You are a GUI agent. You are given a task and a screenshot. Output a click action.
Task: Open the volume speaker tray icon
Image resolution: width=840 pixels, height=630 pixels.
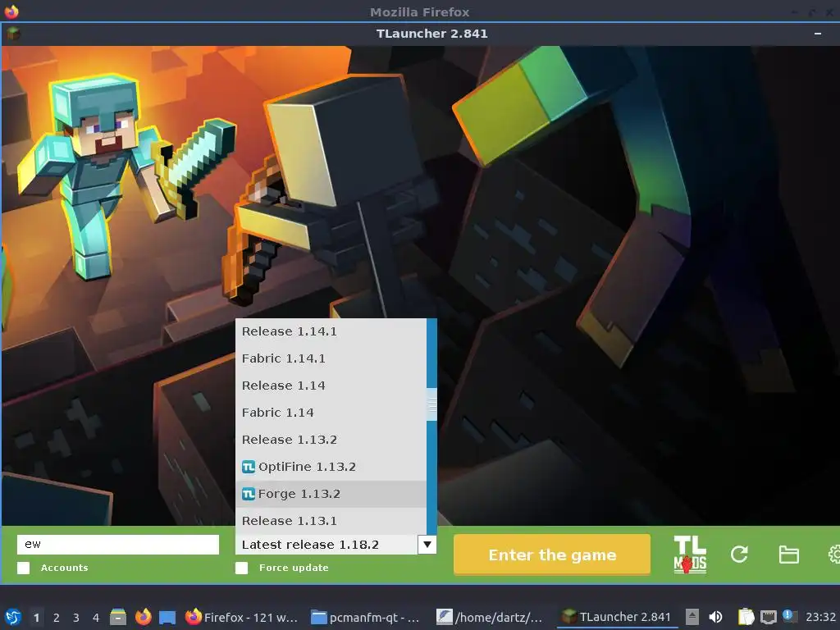(715, 617)
